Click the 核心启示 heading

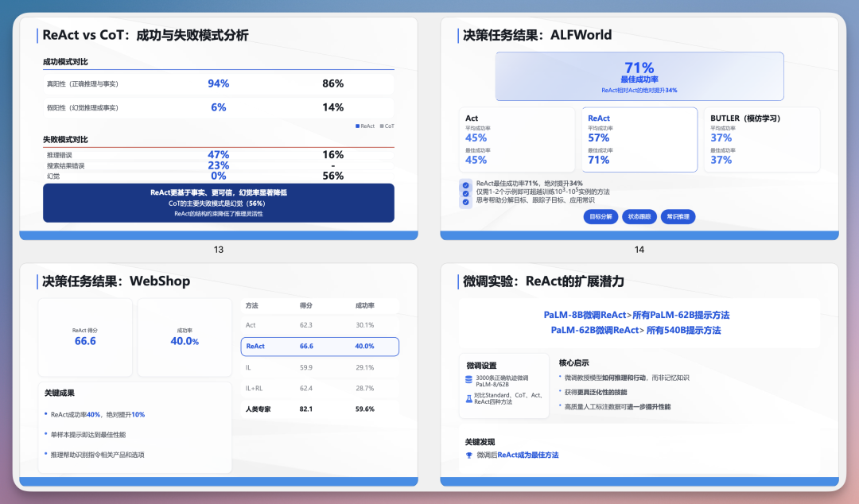(573, 363)
